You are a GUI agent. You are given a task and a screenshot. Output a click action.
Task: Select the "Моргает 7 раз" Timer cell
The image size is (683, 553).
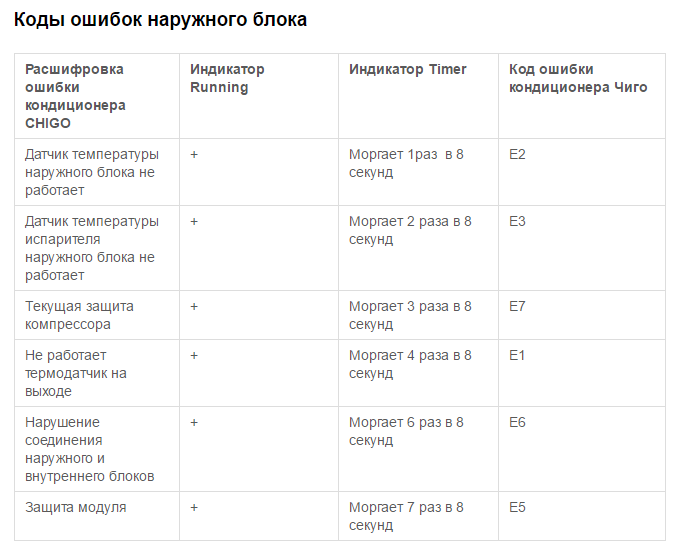pyautogui.click(x=406, y=516)
